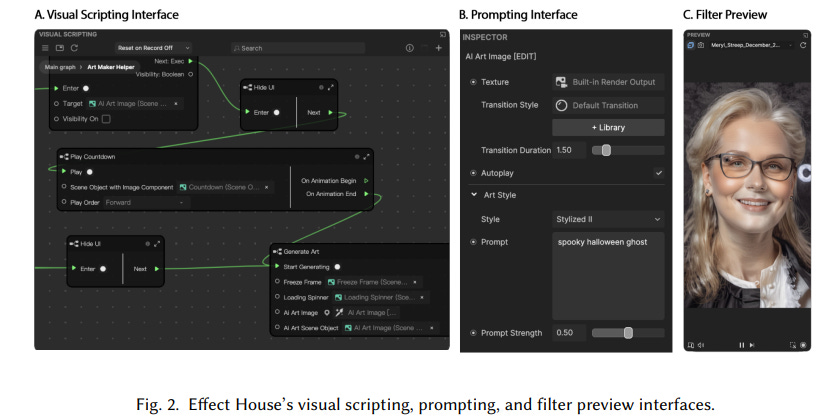Click the locate pin icon in AI Art Image row
This screenshot has height=420, width=835.
pyautogui.click(x=326, y=313)
